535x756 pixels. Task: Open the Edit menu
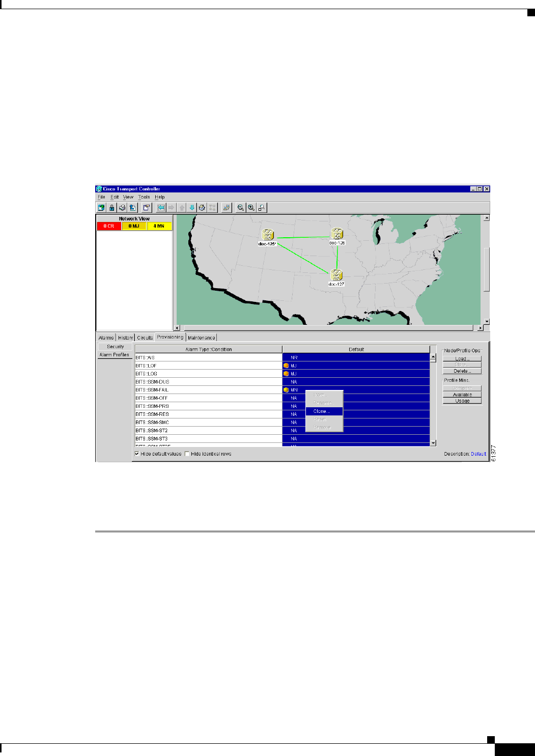click(x=115, y=197)
